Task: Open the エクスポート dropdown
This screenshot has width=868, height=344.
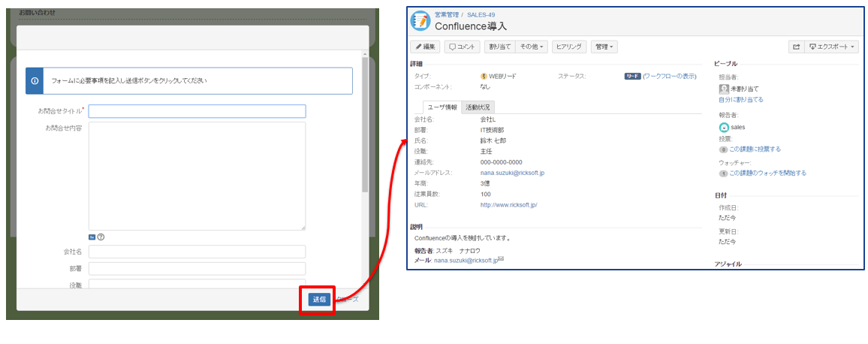Action: pos(831,47)
